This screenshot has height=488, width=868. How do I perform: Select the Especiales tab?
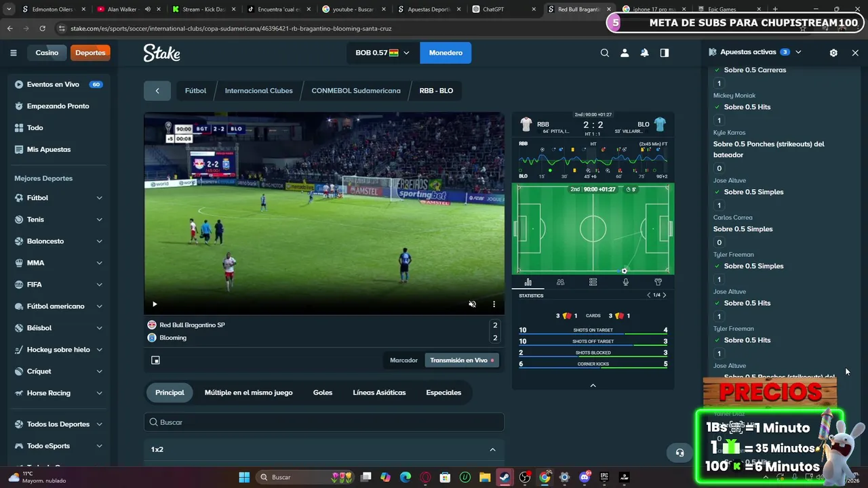[x=443, y=392]
